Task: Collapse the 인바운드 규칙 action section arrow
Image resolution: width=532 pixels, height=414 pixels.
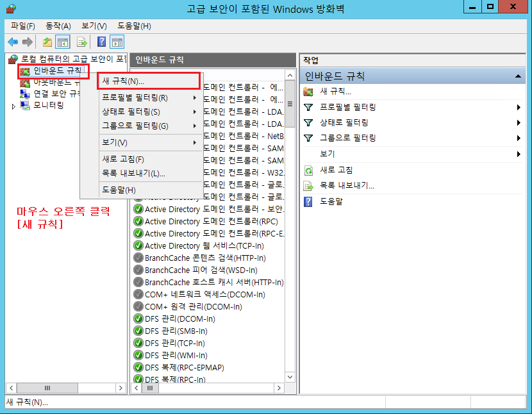Action: [518, 76]
